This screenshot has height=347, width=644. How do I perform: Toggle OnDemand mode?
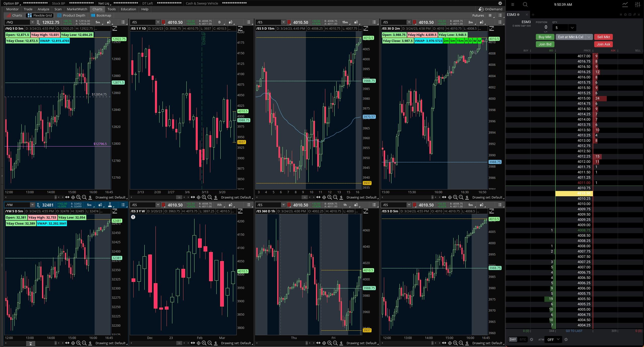[x=490, y=9]
